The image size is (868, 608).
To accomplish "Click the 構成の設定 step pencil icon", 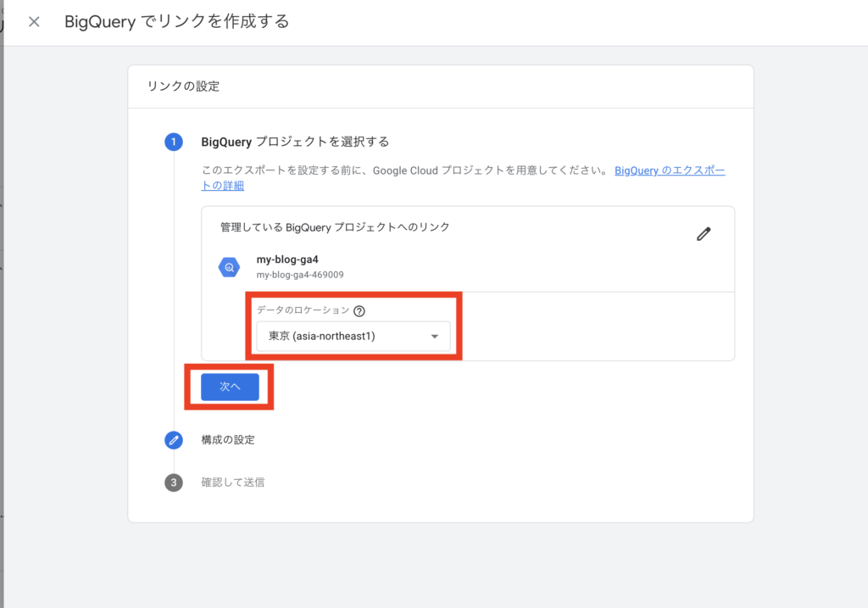I will 174,440.
